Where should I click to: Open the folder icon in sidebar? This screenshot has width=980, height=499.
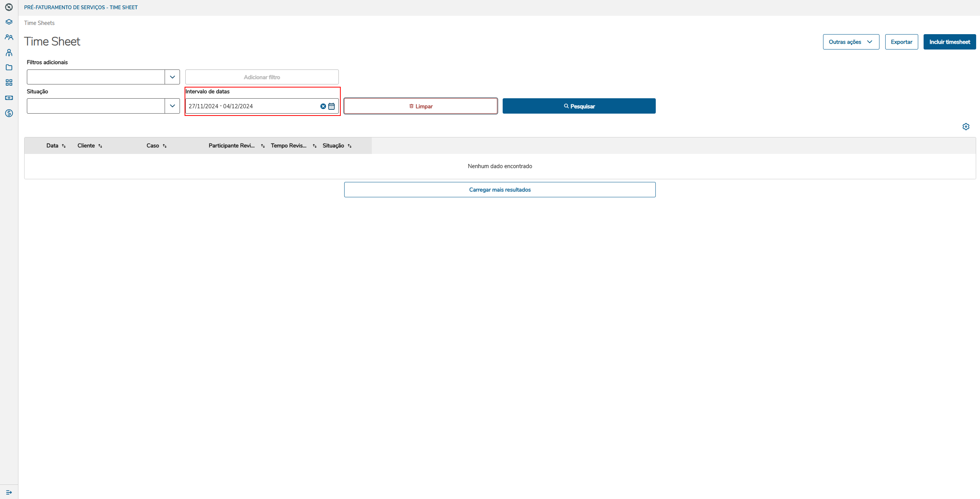pyautogui.click(x=9, y=68)
